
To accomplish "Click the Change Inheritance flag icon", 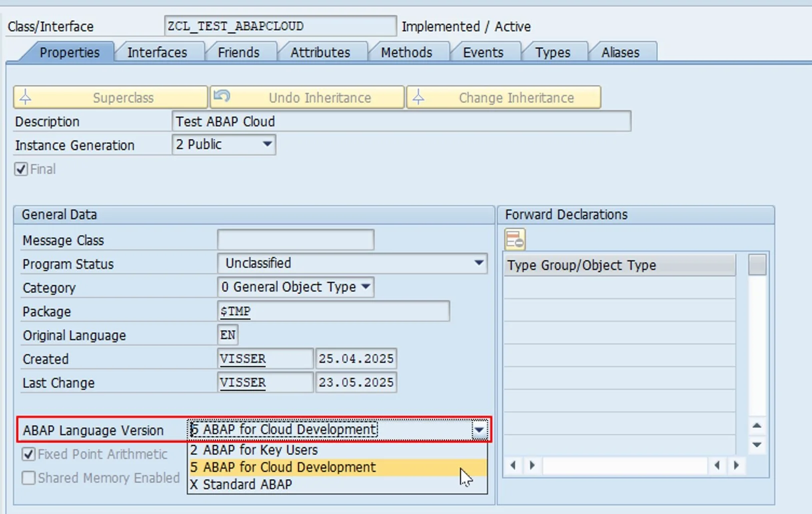I will pyautogui.click(x=418, y=97).
